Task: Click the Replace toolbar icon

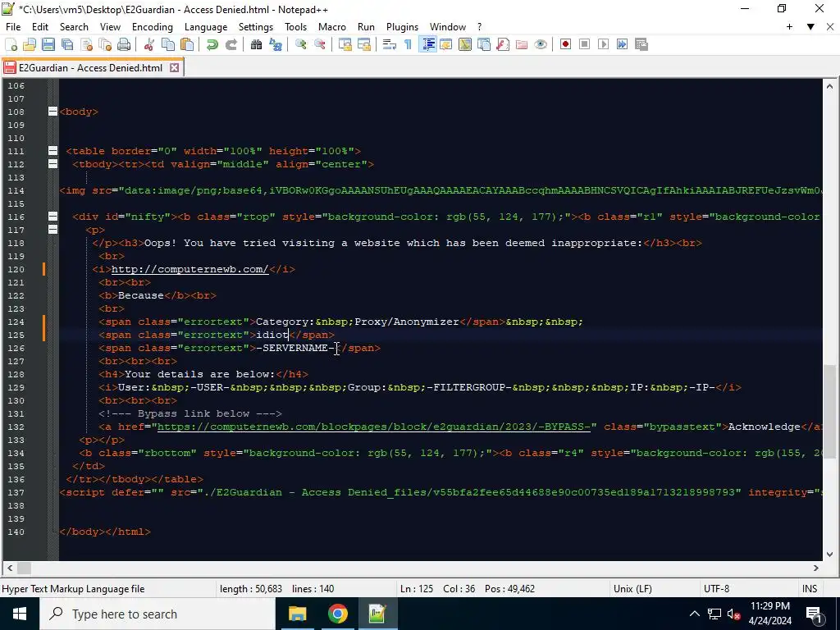Action: click(x=276, y=44)
